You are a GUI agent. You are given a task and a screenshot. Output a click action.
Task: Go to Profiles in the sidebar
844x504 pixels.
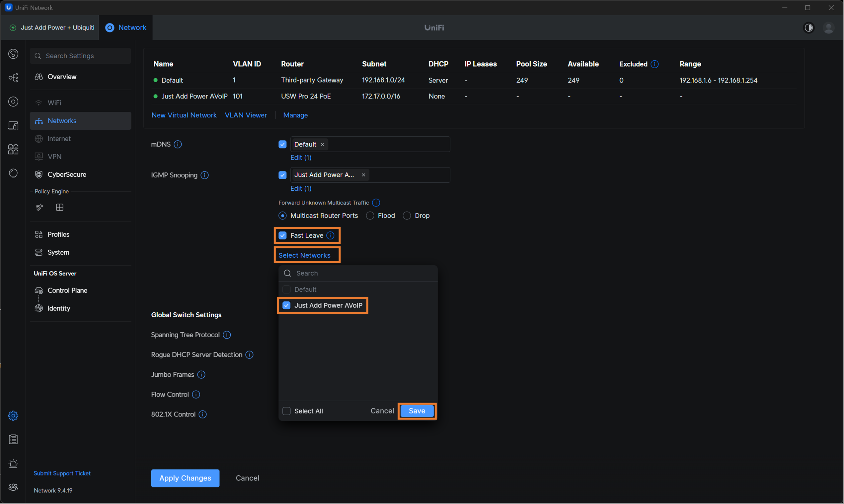(x=58, y=234)
